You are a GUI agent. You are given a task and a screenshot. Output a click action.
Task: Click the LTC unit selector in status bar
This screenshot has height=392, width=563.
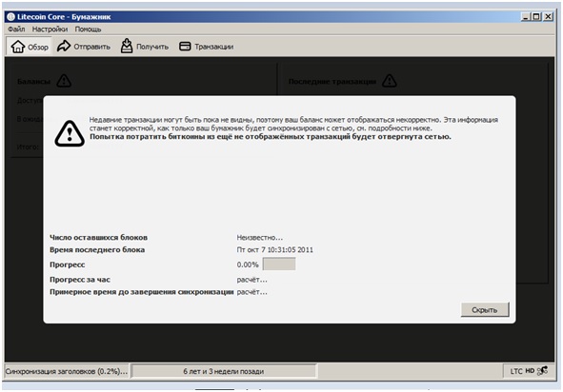pyautogui.click(x=516, y=371)
